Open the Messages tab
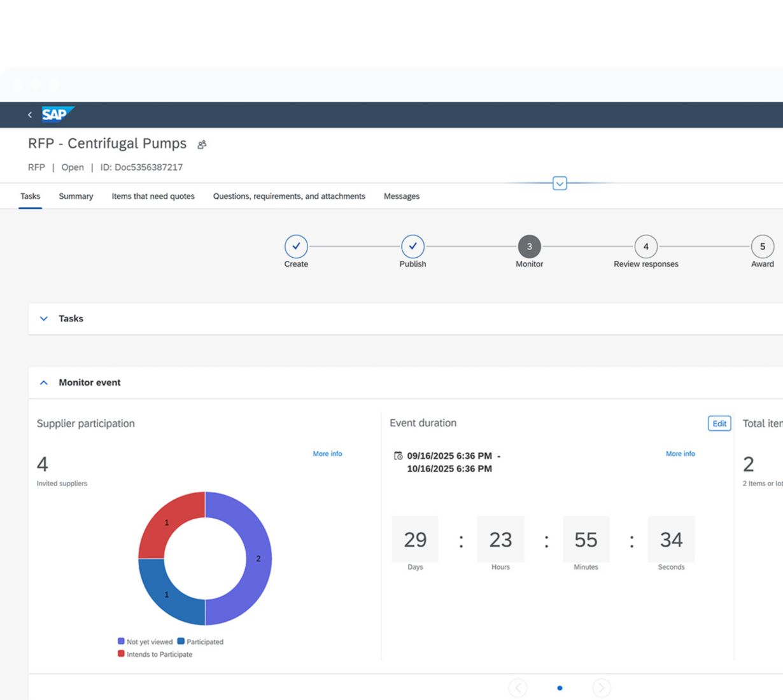This screenshot has width=783, height=700. coord(401,196)
